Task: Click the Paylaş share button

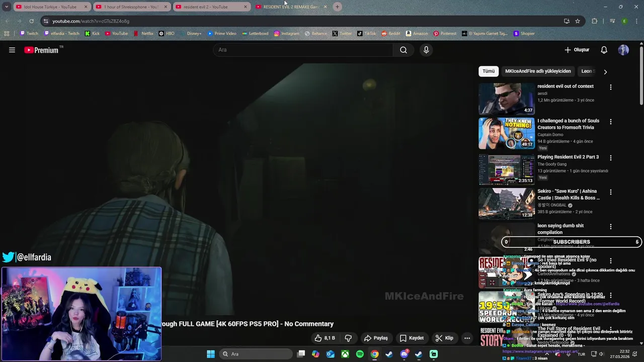Action: 376,338
